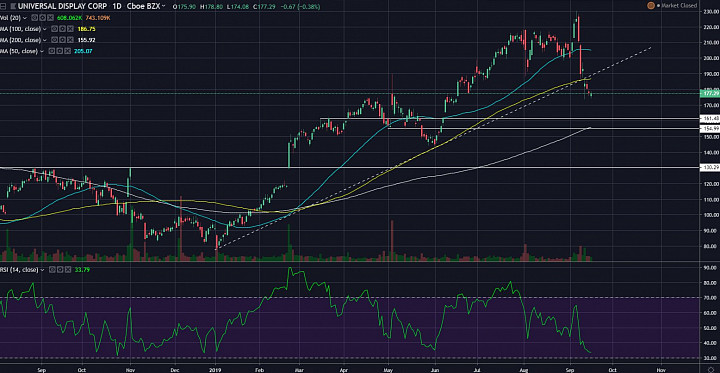The width and height of the screenshot is (720, 373).
Task: Remove the MA (50, close) indicator
Action: 68,51
